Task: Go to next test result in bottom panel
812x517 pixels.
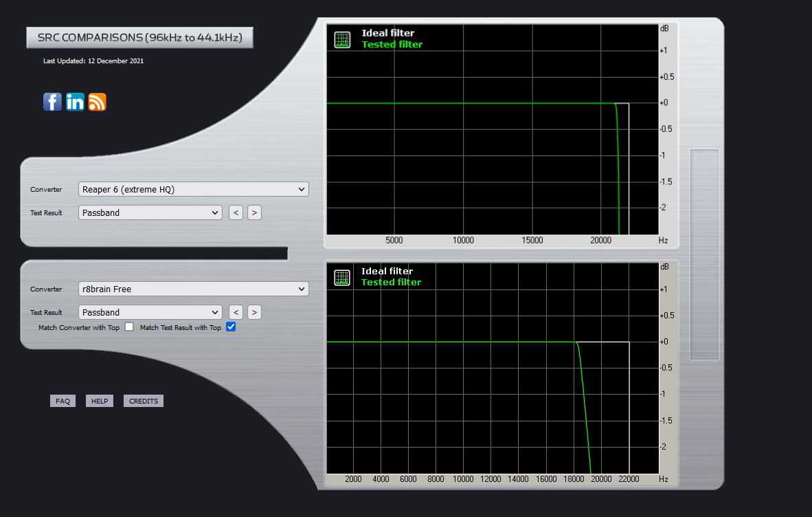Action: [x=254, y=312]
